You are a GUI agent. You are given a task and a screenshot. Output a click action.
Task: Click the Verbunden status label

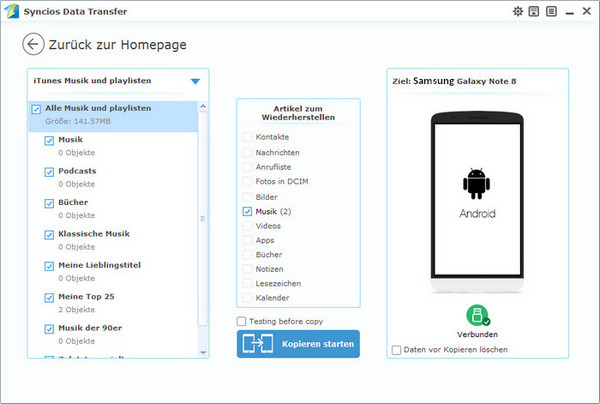coord(477,334)
